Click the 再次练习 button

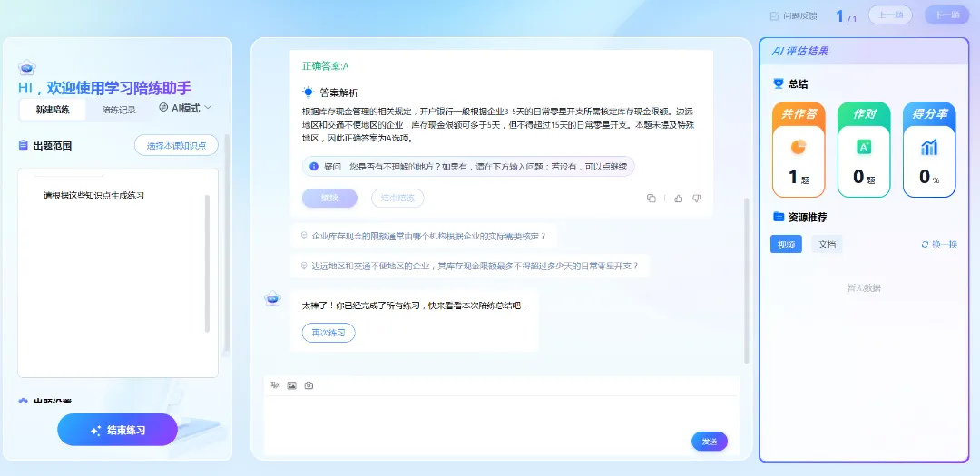point(328,333)
